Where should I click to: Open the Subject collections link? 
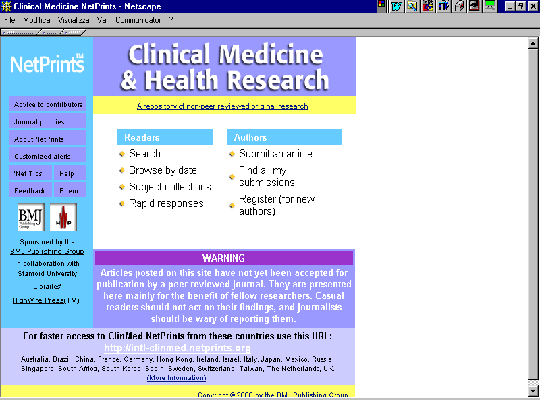170,187
